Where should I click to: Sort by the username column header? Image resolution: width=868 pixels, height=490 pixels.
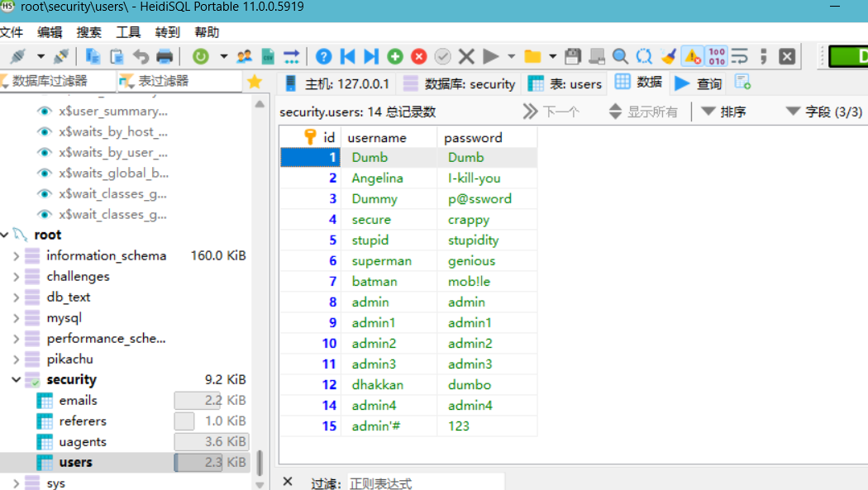click(389, 138)
